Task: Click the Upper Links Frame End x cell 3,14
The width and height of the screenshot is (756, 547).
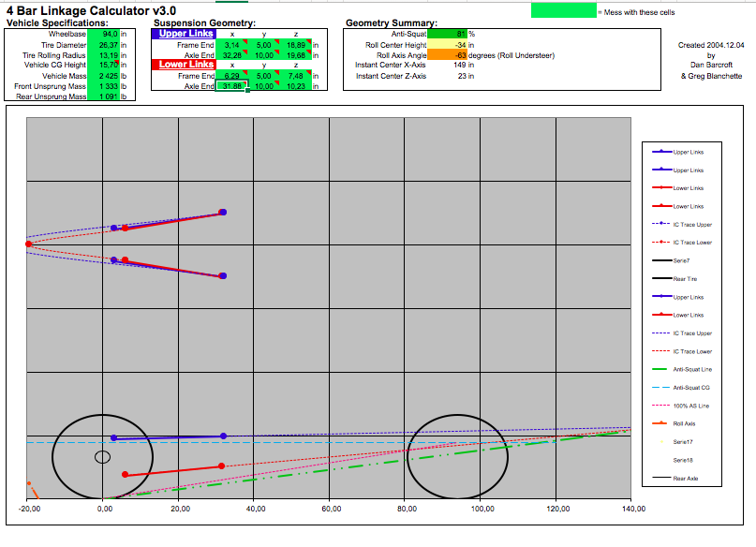Action: click(232, 45)
